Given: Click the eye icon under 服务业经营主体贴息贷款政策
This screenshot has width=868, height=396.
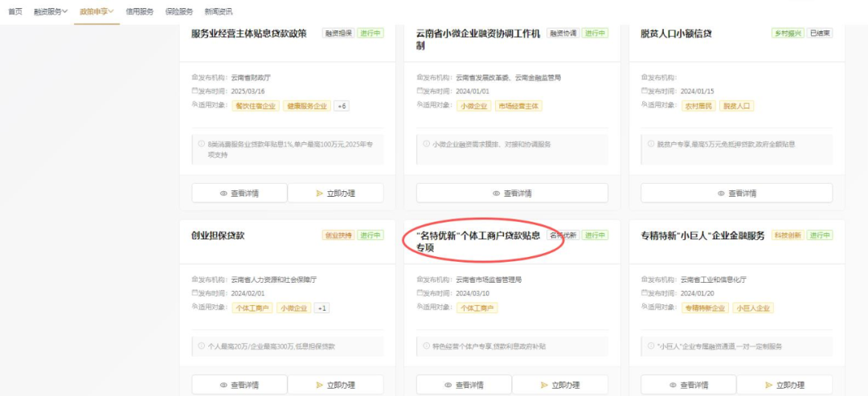Looking at the screenshot, I should coord(223,194).
